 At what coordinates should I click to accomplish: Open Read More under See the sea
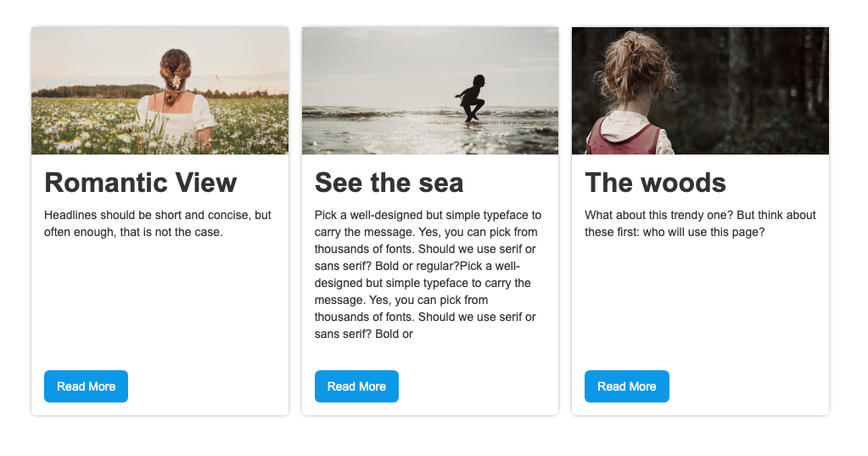point(356,386)
